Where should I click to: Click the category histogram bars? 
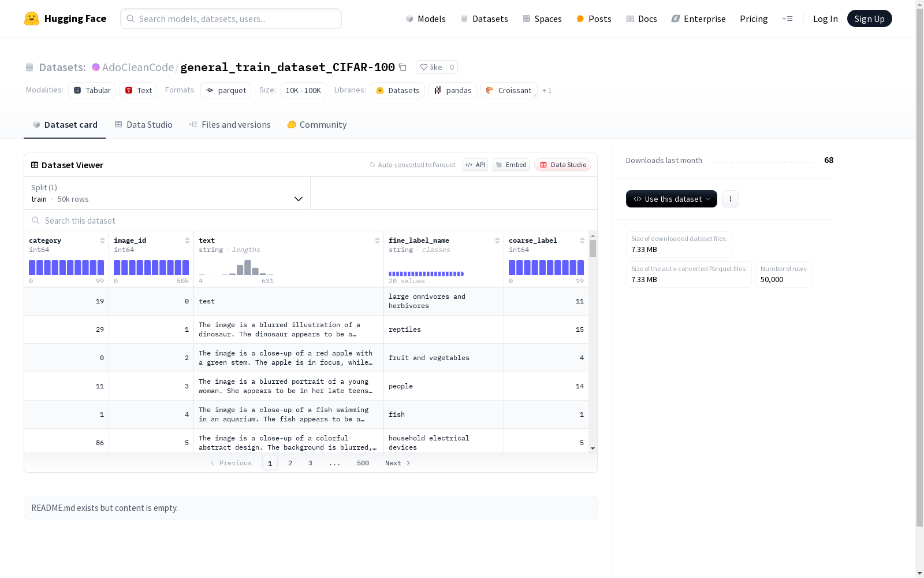pos(66,268)
